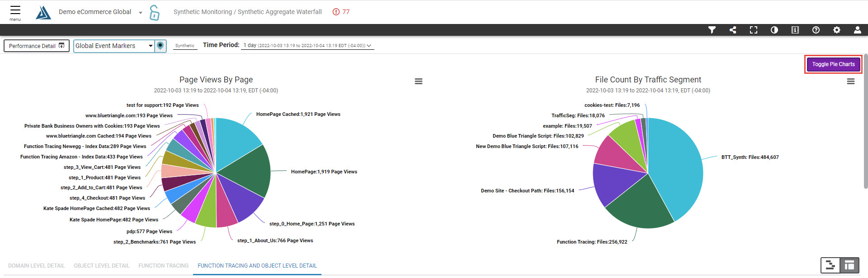
Task: Open the settings gear icon
Action: pyautogui.click(x=836, y=30)
